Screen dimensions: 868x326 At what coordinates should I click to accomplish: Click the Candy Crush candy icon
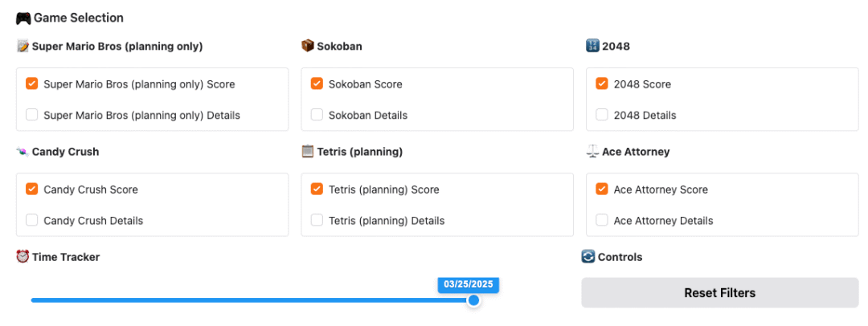[23, 152]
